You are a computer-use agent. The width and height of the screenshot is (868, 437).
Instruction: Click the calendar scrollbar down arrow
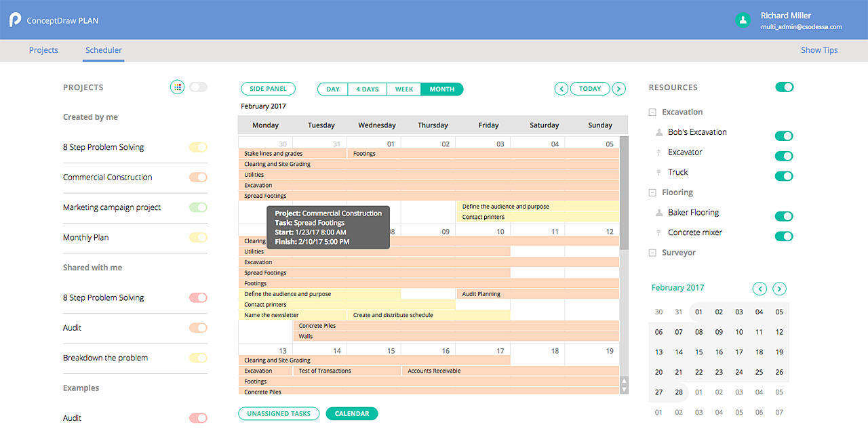tap(625, 390)
